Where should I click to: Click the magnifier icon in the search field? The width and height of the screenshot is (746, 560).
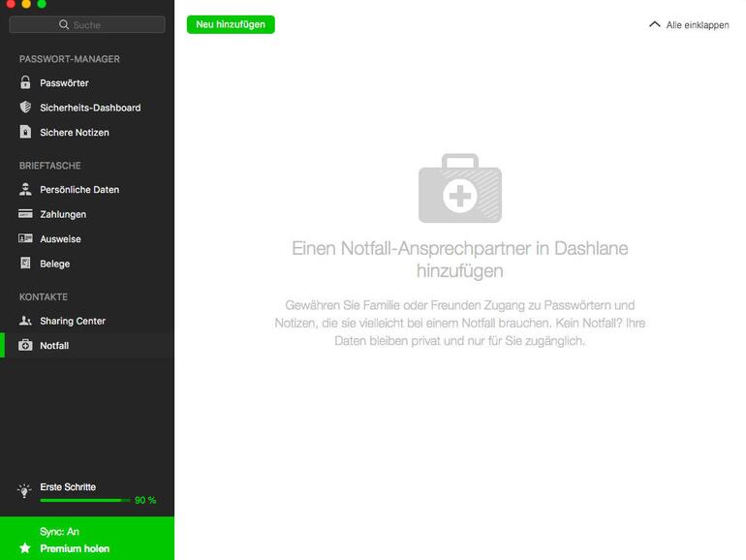(x=64, y=24)
